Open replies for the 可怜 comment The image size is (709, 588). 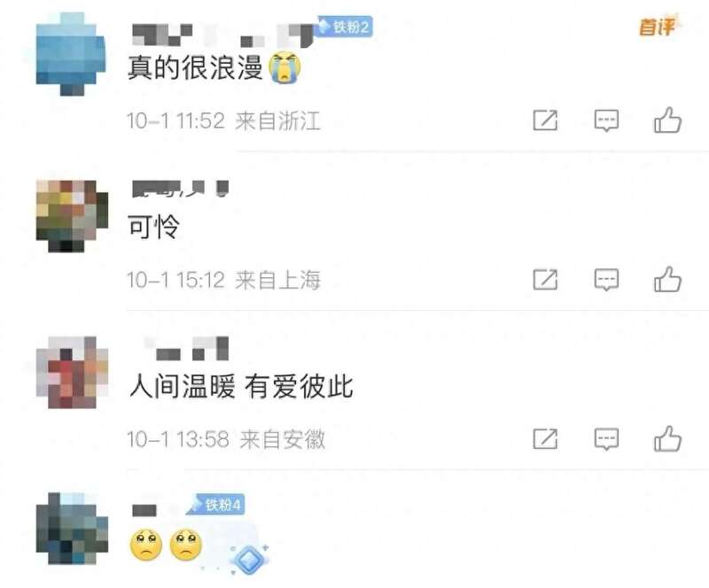(606, 280)
